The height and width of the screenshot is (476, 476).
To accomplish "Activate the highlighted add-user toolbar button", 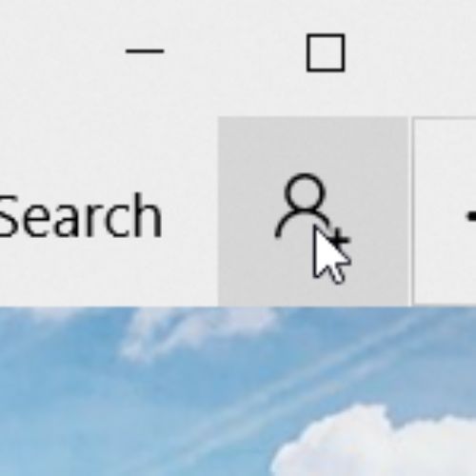I will pos(313,211).
